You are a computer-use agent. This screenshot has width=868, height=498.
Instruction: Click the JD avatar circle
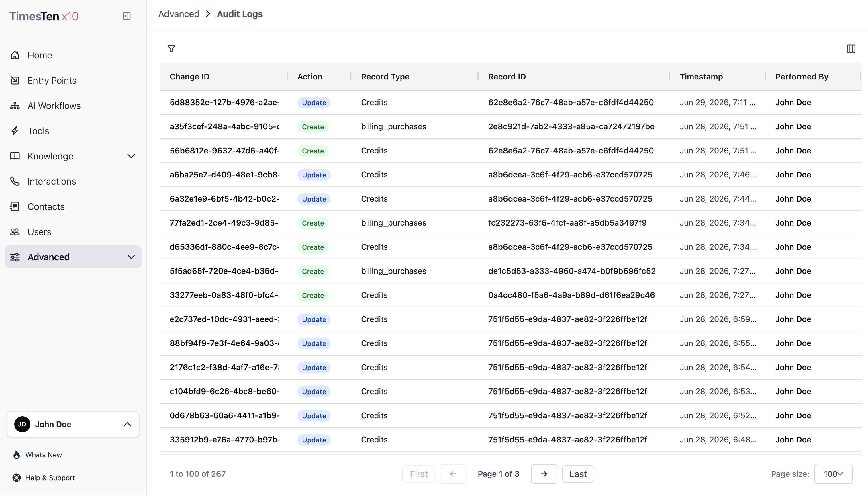pos(22,424)
